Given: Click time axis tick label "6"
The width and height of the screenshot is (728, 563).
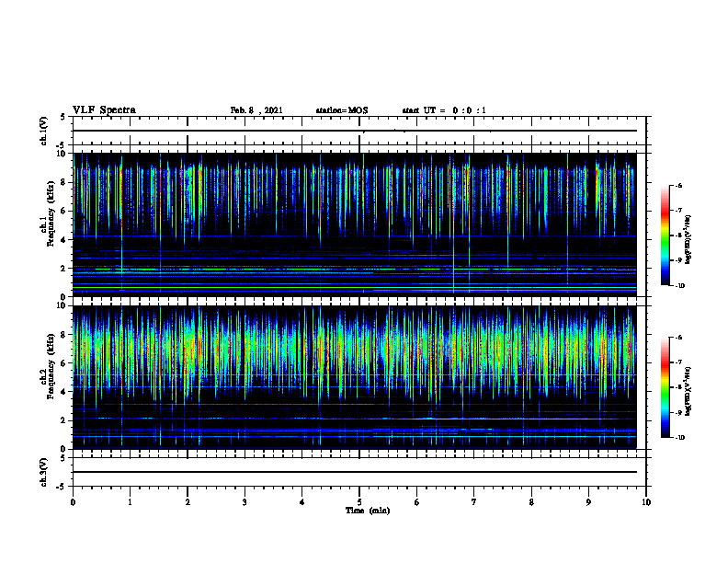Looking at the screenshot, I should click(x=417, y=502).
